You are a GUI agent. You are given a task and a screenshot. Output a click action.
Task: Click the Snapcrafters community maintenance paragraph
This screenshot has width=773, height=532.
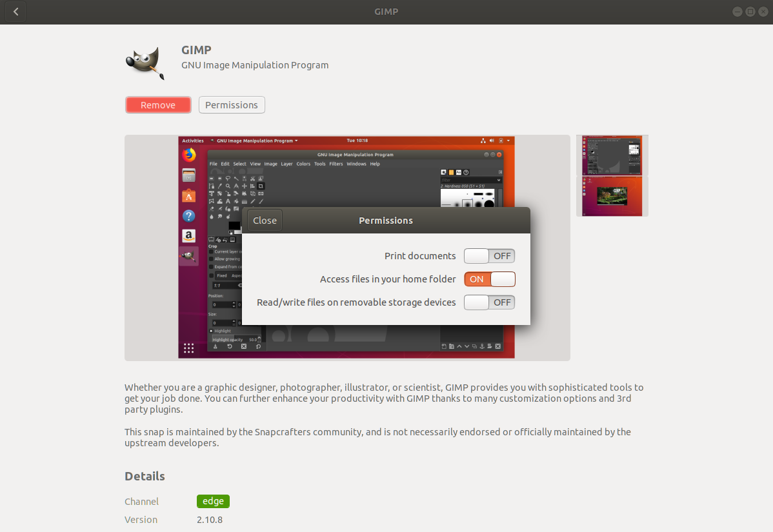point(377,437)
